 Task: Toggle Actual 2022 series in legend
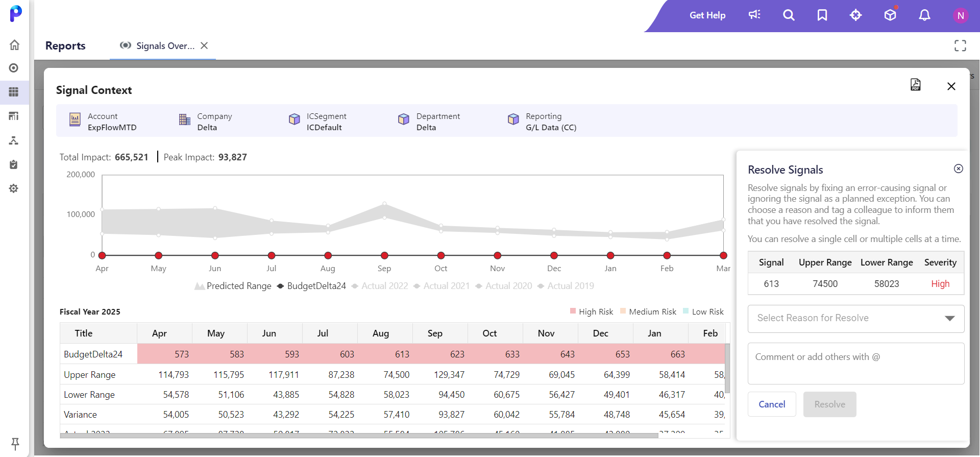(380, 286)
